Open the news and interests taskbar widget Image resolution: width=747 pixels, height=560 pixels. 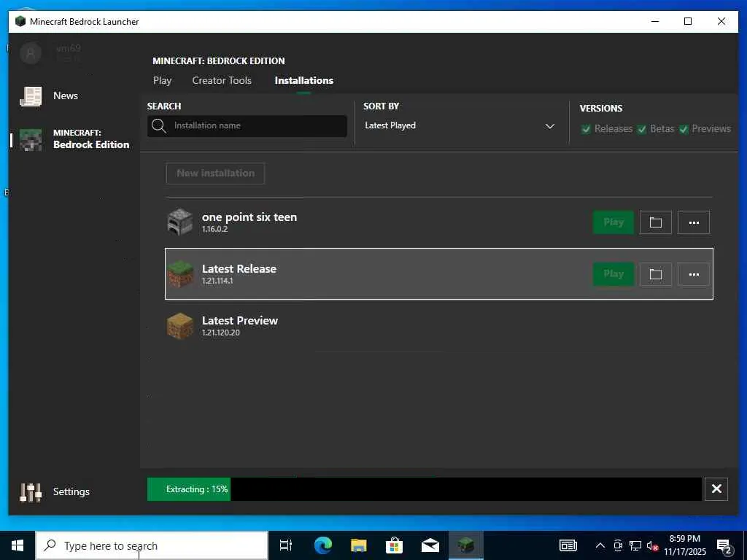click(x=568, y=545)
